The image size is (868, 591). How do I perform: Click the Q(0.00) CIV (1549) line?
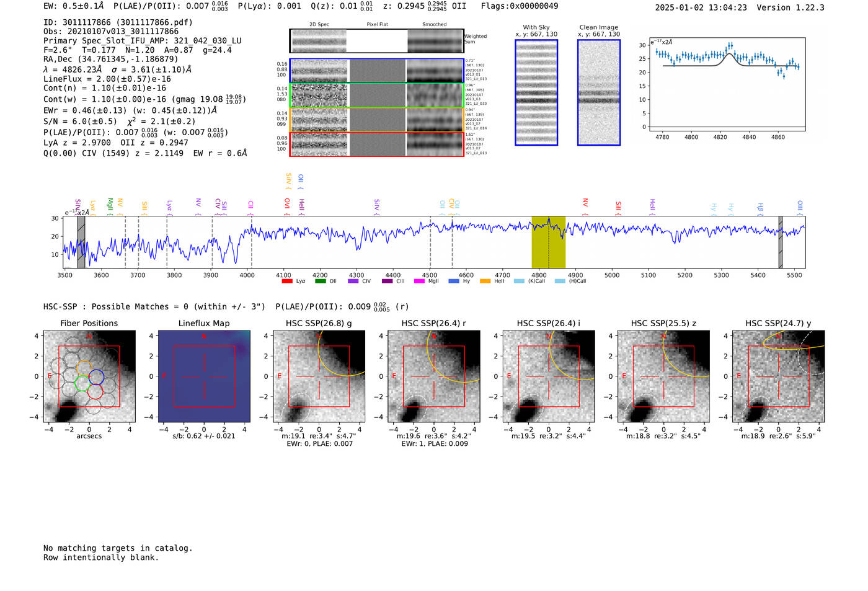tap(145, 153)
